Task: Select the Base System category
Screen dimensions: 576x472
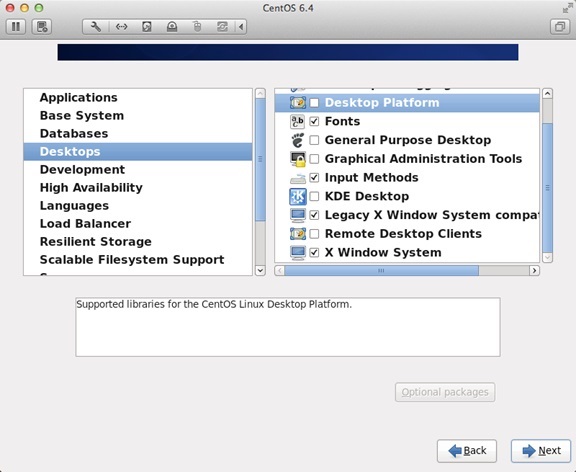Action: tap(82, 115)
